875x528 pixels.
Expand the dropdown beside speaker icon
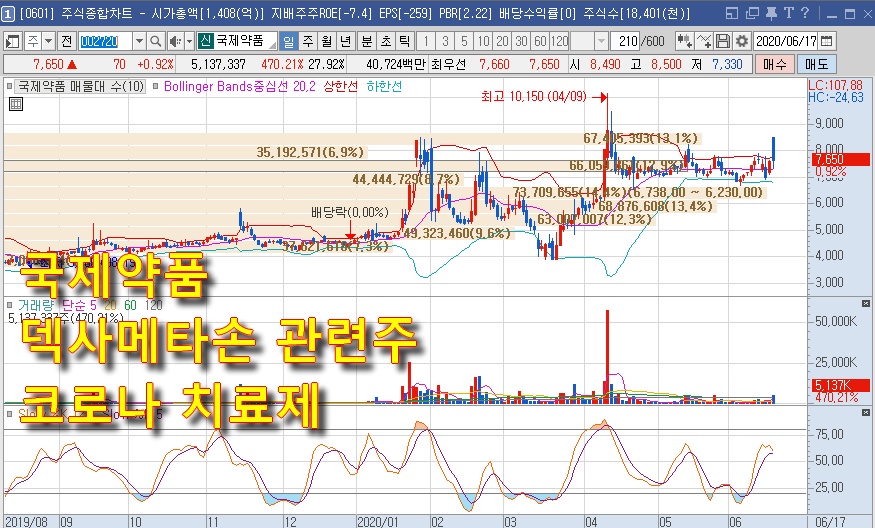[190, 41]
